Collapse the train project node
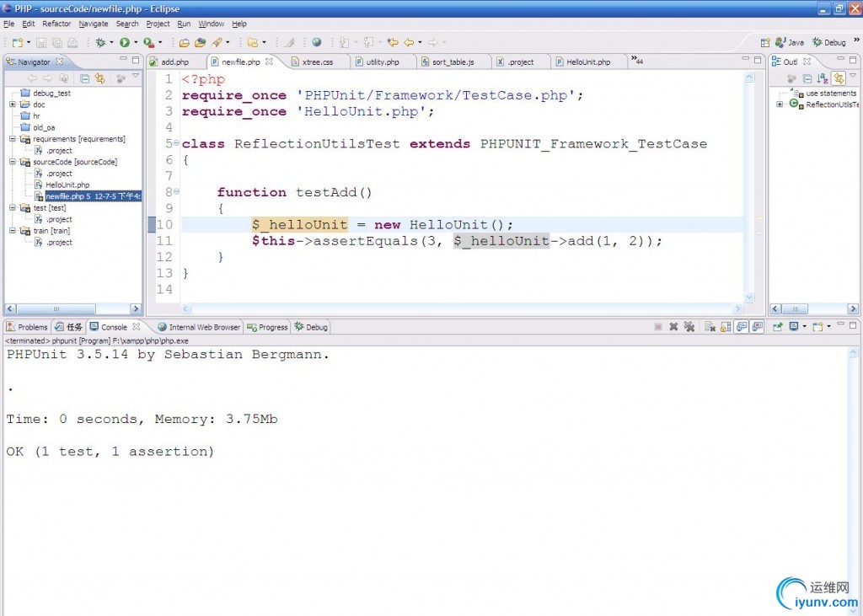 [x=13, y=231]
